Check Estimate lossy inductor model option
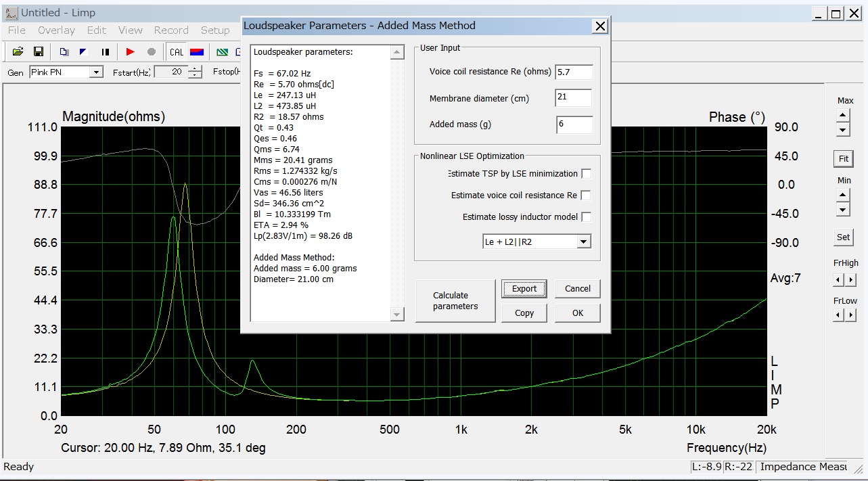The height and width of the screenshot is (481, 868). [586, 217]
